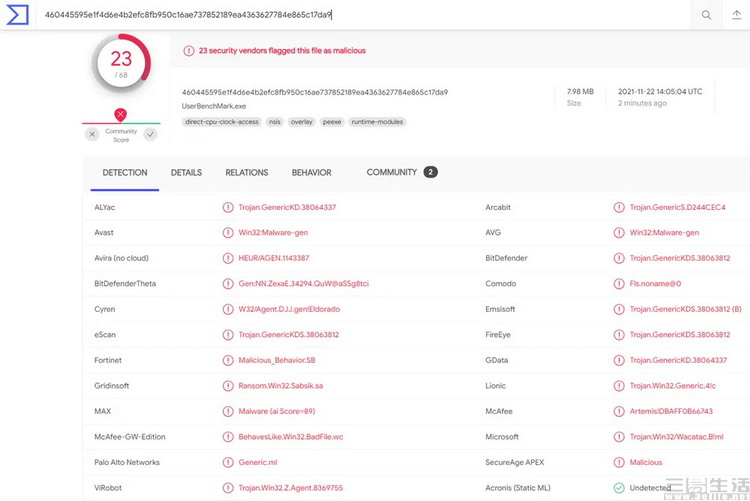This screenshot has width=750, height=501.
Task: Click the community score downvote X button
Action: coord(92,134)
